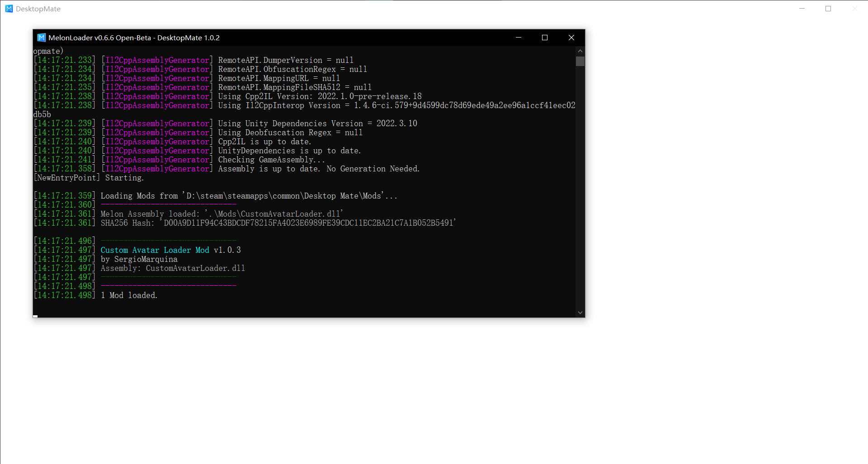Minimize the MelonLoader console window
868x464 pixels.
(519, 38)
